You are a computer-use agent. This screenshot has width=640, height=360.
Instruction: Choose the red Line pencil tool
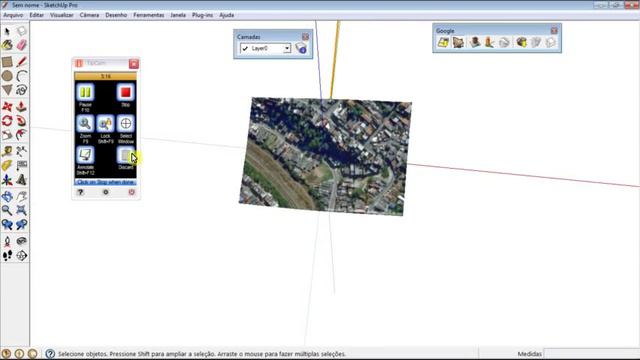22,62
